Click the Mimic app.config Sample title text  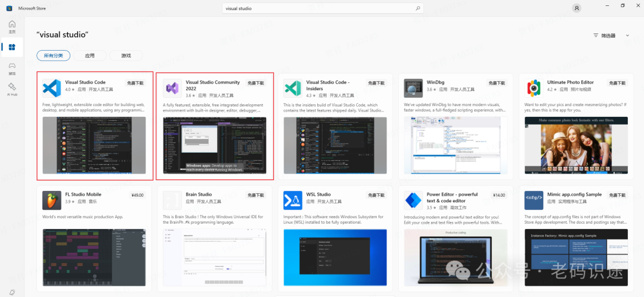click(x=574, y=194)
